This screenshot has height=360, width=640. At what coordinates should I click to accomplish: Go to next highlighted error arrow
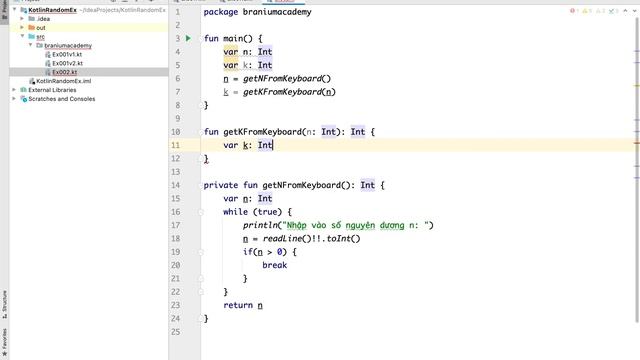point(634,11)
